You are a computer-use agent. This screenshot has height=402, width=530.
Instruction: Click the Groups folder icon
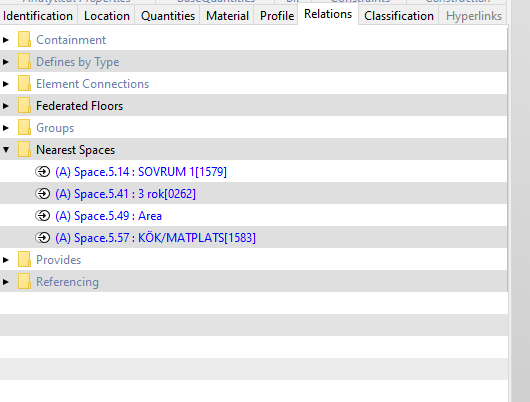(24, 127)
